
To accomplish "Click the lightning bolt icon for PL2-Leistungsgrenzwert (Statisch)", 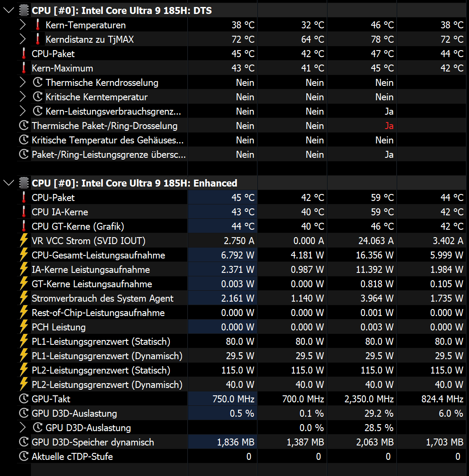I will [x=24, y=370].
